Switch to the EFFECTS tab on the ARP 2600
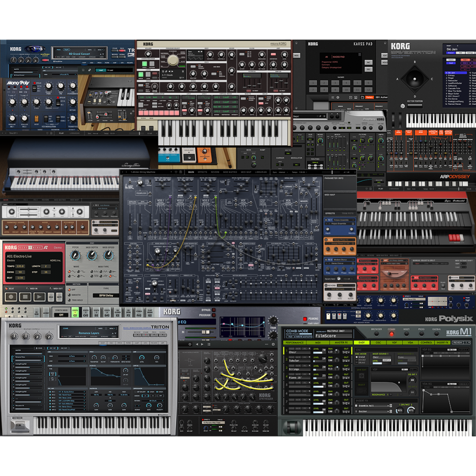Image resolution: width=476 pixels, height=476 pixels. coord(202,172)
